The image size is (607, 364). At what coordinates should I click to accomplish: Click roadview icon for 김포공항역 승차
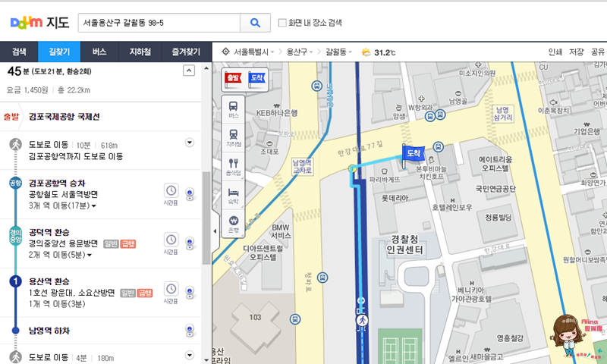click(x=190, y=194)
